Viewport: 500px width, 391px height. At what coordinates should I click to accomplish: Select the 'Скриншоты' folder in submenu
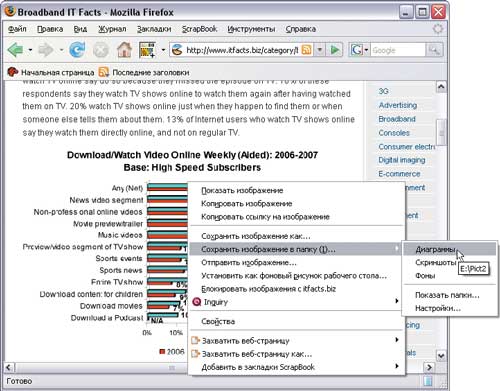435,263
